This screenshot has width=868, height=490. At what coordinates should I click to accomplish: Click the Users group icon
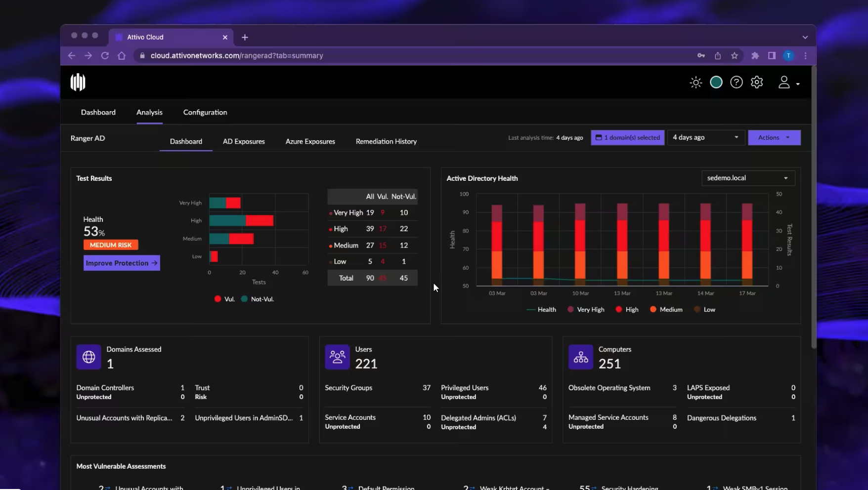point(337,357)
